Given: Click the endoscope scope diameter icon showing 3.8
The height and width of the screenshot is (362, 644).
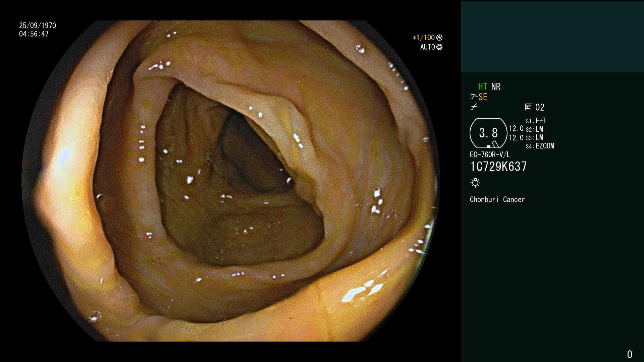Looking at the screenshot, I should coord(488,133).
